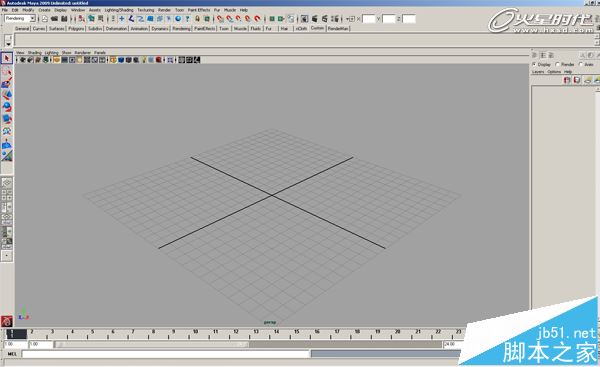Open the panel Renderer menu
600x367 pixels.
(83, 52)
